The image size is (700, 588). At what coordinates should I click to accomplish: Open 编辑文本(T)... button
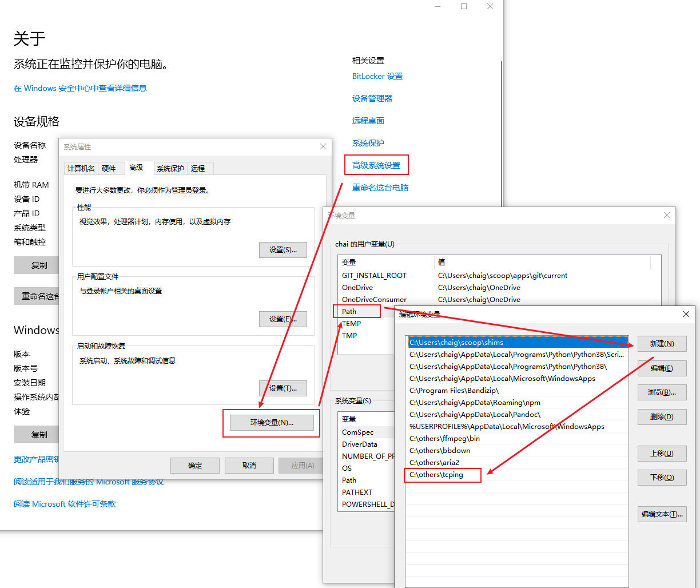[662, 514]
